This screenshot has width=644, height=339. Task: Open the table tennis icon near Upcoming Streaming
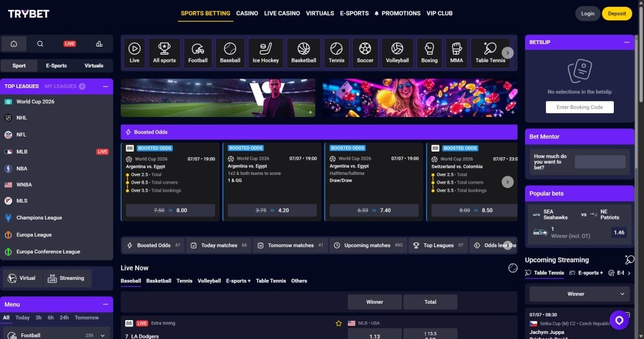(629, 260)
